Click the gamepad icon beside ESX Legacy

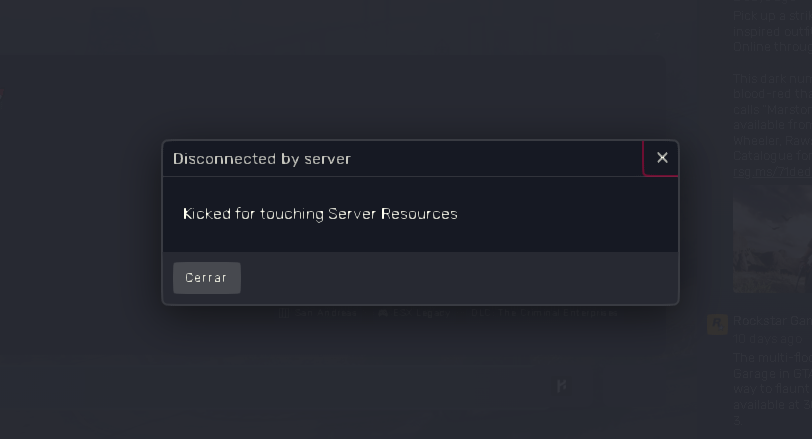tap(383, 313)
